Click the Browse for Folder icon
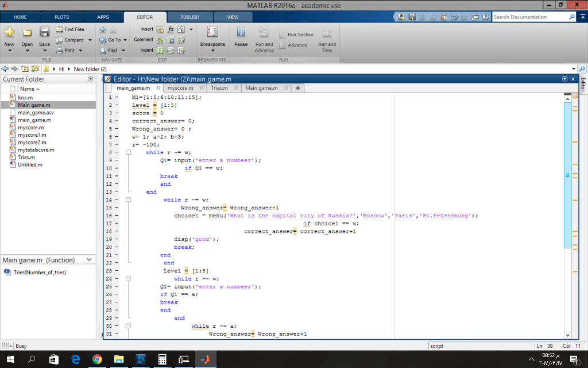This screenshot has height=368, width=588. [x=35, y=69]
